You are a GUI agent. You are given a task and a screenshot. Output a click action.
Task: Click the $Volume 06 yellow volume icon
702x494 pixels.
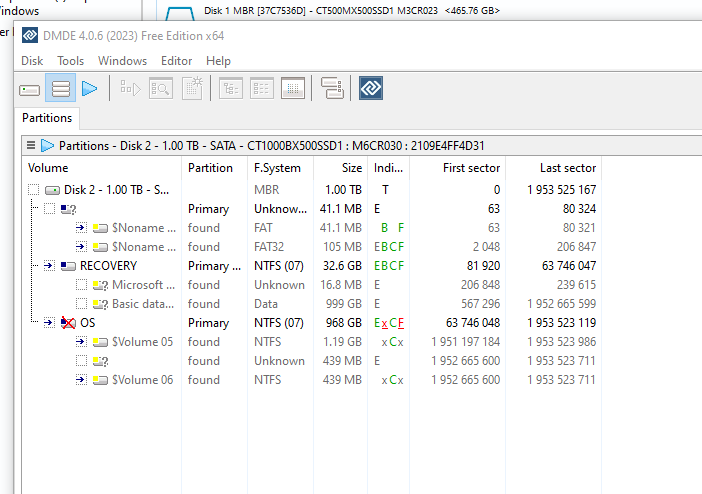(x=100, y=380)
